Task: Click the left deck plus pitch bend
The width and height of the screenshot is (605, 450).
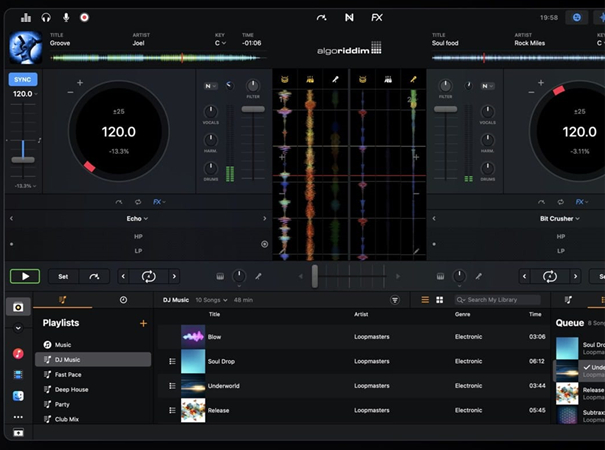Action: 80,83
